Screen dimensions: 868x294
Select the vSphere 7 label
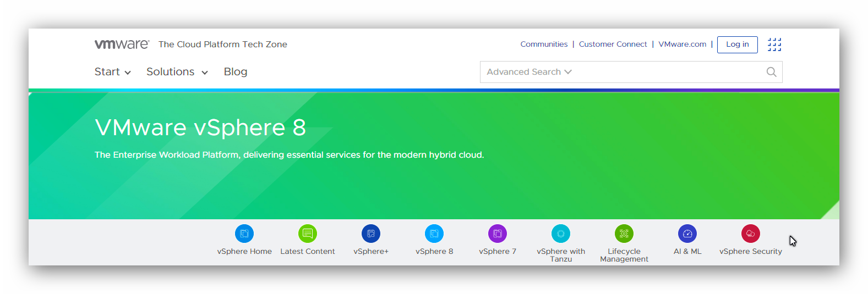[498, 251]
